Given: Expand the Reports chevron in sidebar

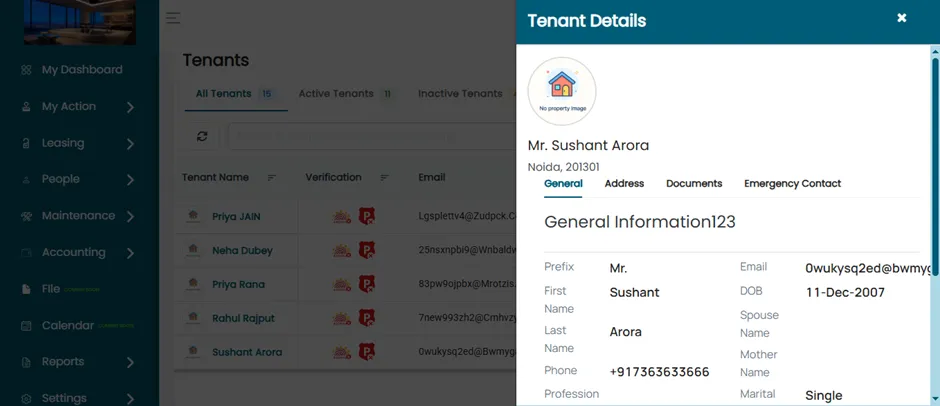Looking at the screenshot, I should click(x=130, y=362).
